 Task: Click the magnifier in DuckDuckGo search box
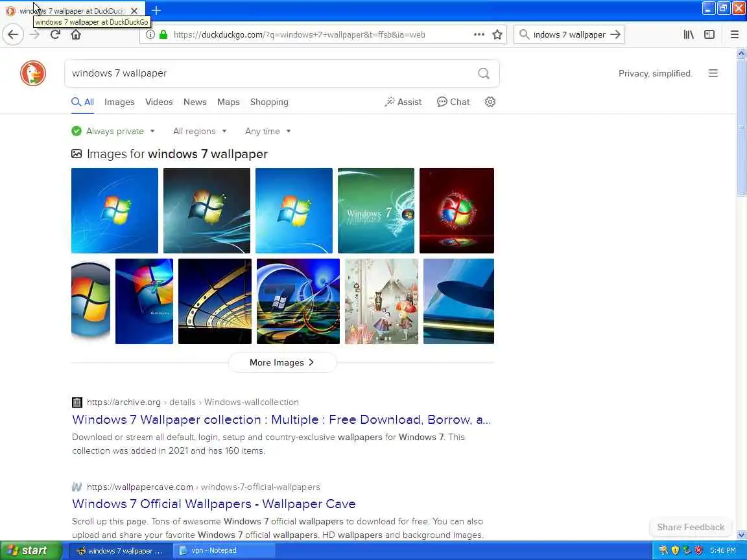(484, 73)
